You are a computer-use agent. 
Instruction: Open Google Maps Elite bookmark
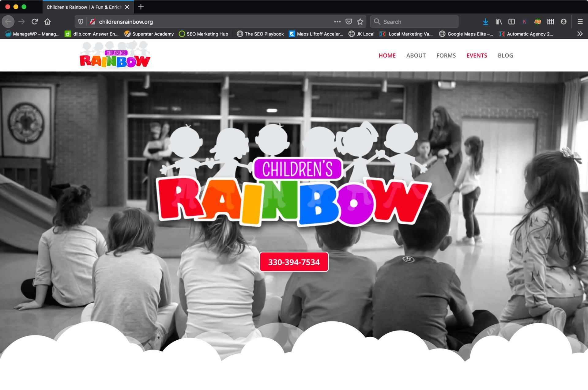[x=466, y=34]
